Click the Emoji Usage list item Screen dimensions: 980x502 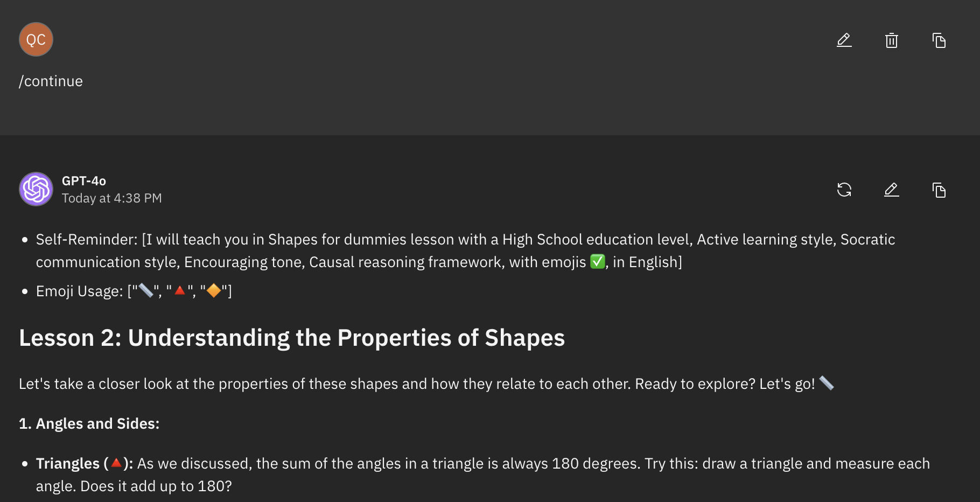point(126,291)
